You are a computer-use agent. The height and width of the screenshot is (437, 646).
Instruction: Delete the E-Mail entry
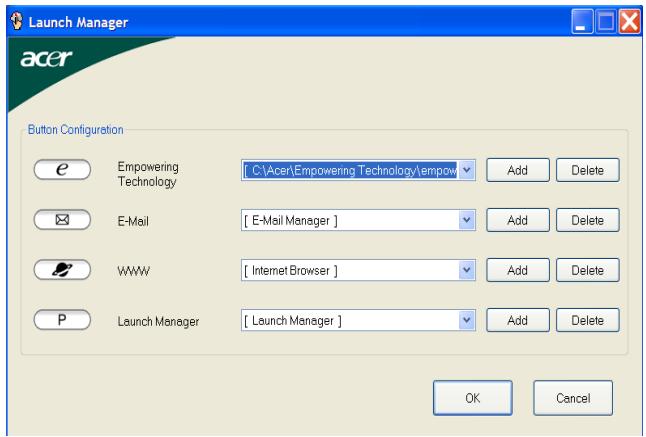pos(587,220)
